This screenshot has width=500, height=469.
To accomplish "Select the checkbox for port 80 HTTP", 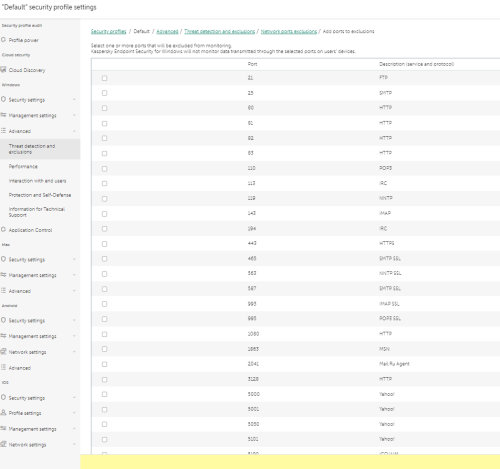I will [104, 108].
